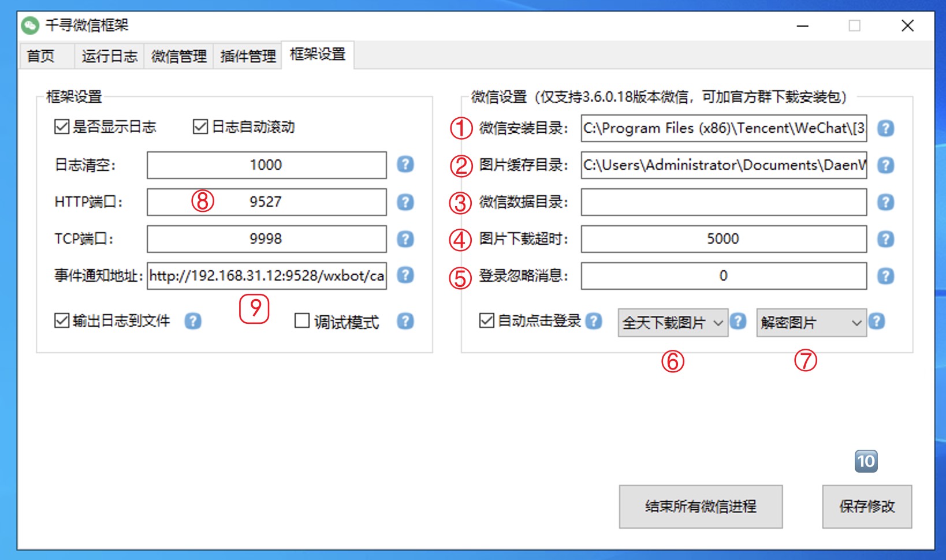Click help icon beside HTTP端口 field
Viewport: 946px width, 560px height.
pyautogui.click(x=405, y=202)
